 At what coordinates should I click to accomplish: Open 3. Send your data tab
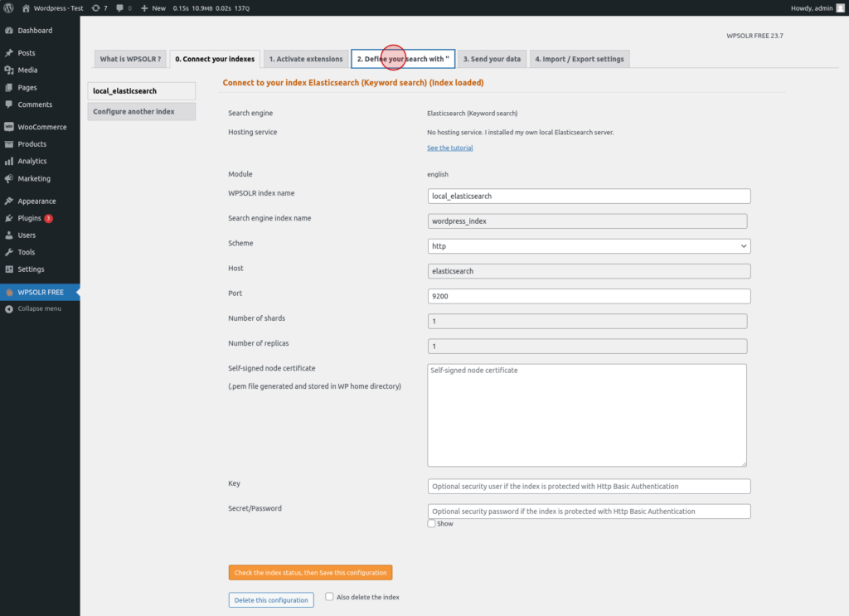[492, 59]
